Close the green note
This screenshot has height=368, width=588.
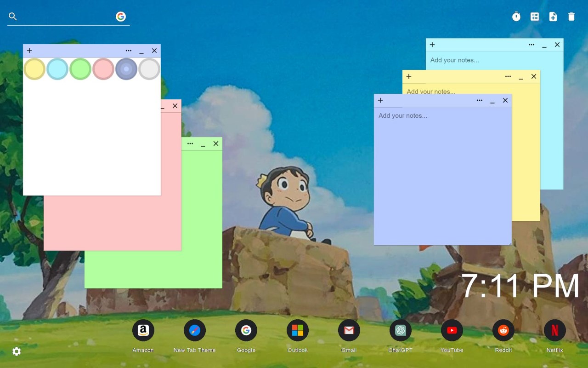coord(216,144)
